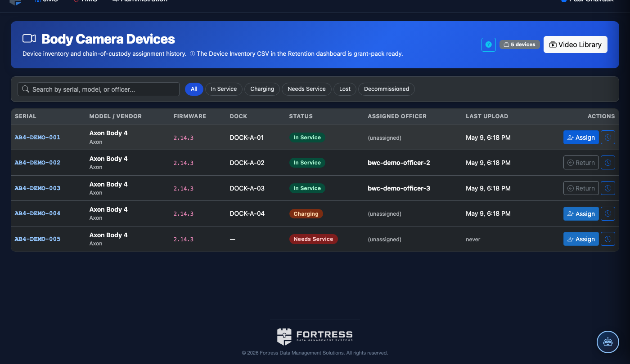
Task: Click dock cell DOCK-A-03
Action: [x=247, y=188]
